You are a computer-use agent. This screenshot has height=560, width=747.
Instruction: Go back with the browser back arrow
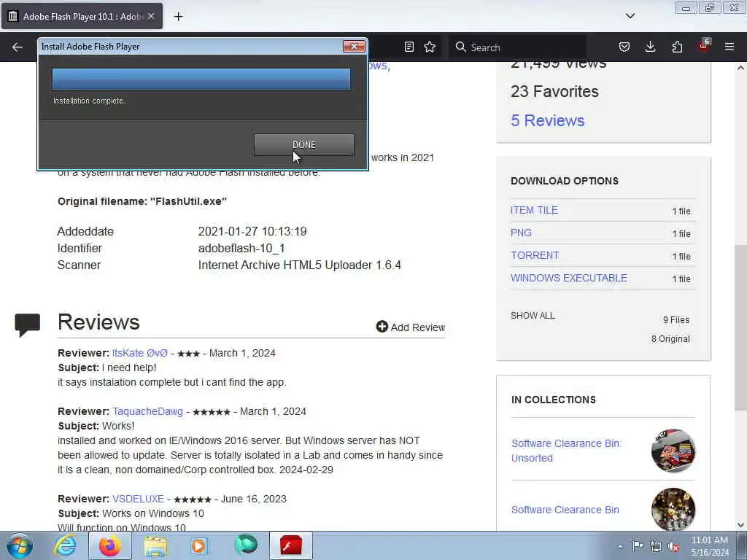point(18,47)
